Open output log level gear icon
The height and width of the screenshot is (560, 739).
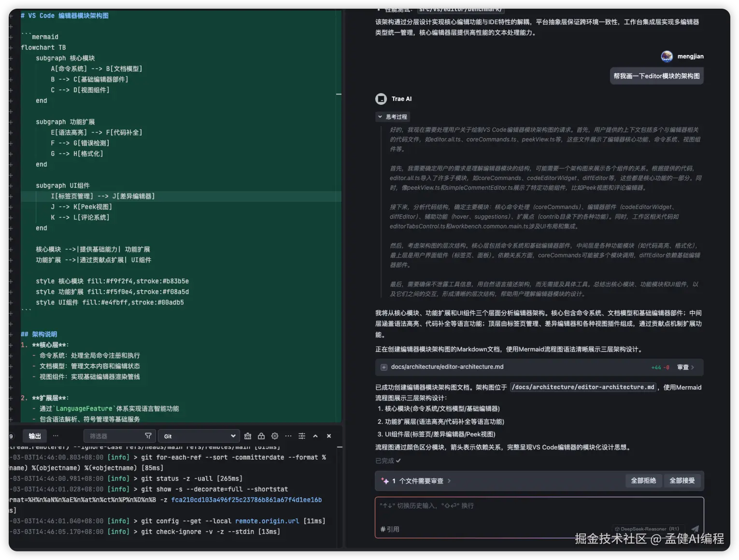[x=275, y=436]
